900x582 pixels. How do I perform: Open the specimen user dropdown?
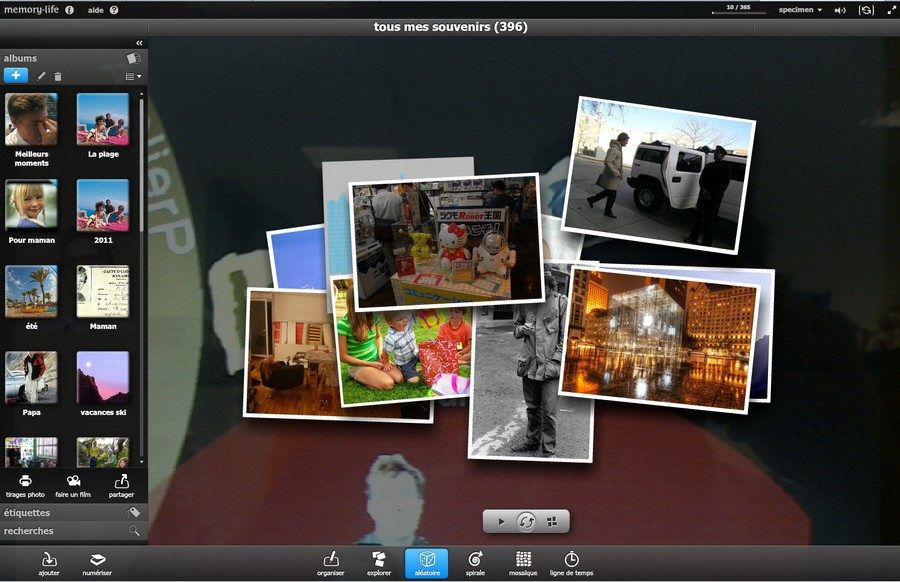click(x=800, y=10)
